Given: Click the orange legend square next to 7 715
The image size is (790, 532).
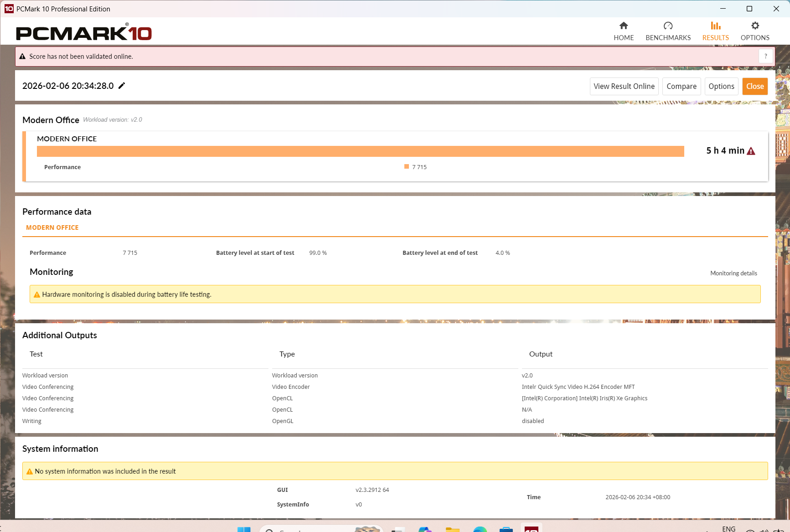Looking at the screenshot, I should pos(407,167).
